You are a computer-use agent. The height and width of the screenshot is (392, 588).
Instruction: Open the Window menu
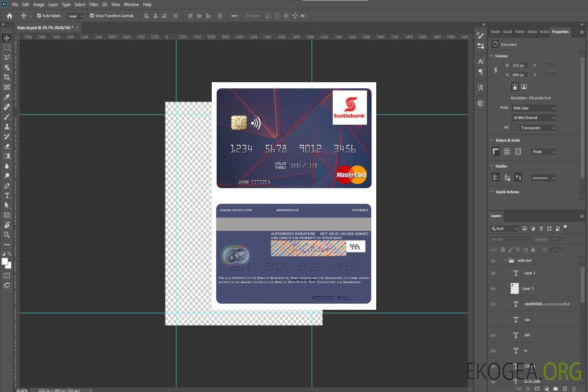pos(131,4)
